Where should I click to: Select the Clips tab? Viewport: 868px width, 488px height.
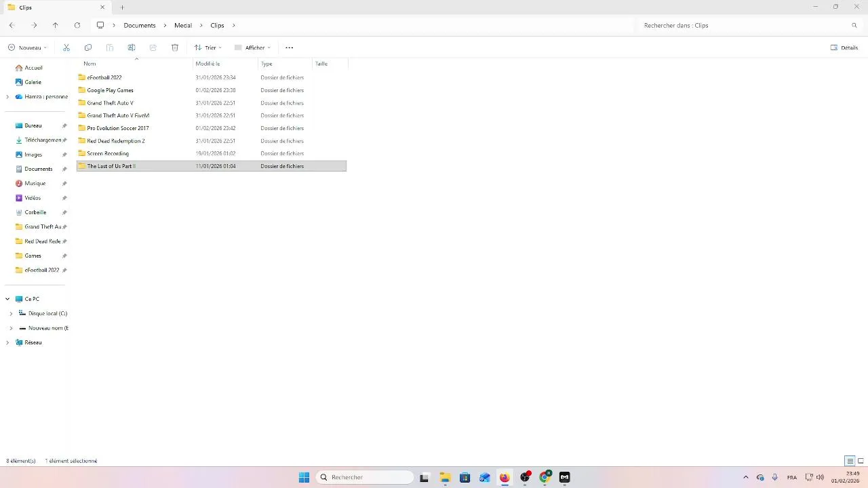click(x=56, y=7)
